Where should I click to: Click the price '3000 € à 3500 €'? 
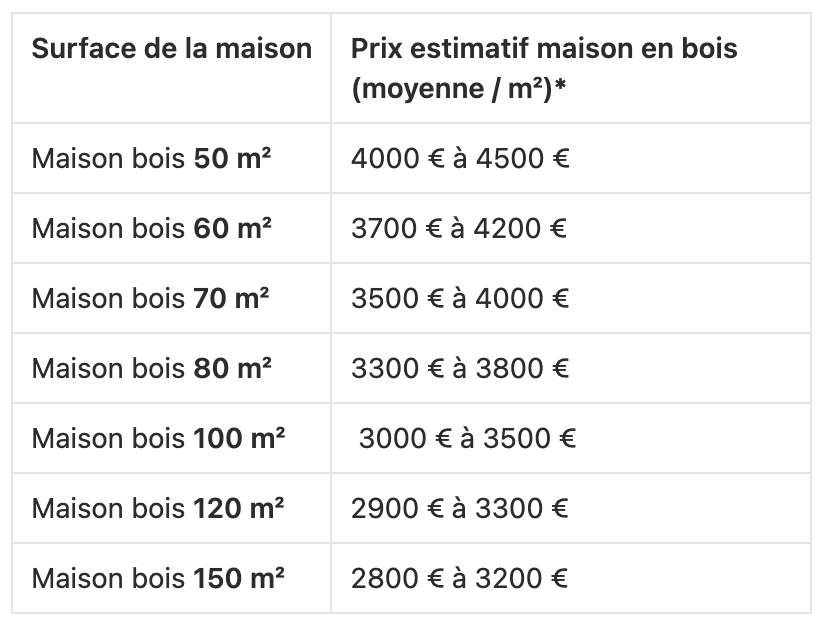click(467, 439)
